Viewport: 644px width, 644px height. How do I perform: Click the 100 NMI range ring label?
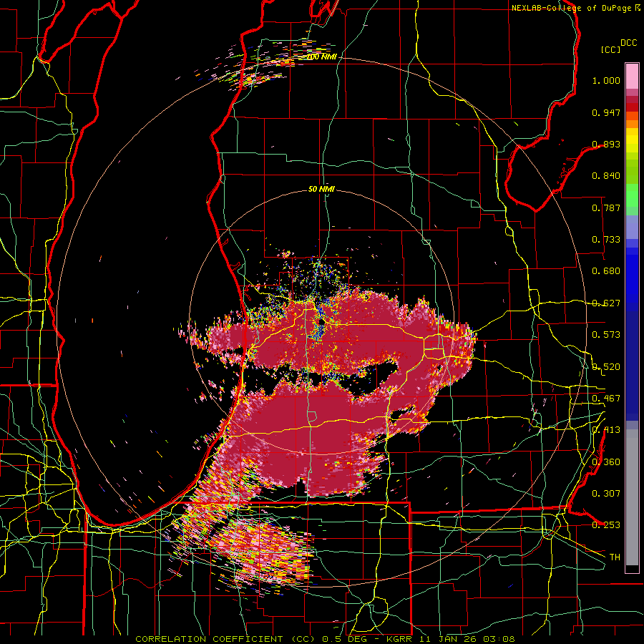(x=321, y=57)
